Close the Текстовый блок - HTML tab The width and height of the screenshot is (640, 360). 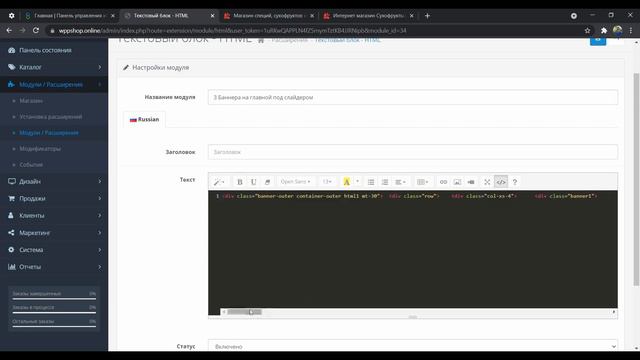[212, 16]
